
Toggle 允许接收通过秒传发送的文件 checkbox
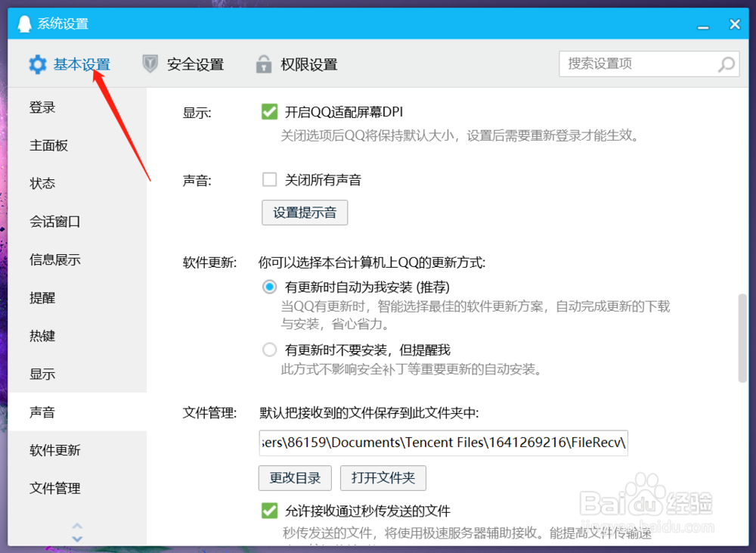coord(270,511)
